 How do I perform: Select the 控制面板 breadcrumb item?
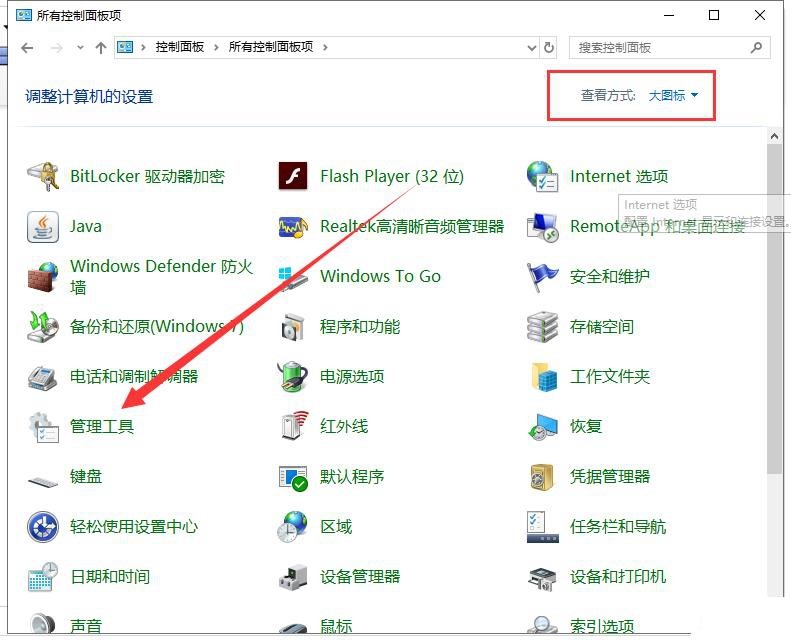180,47
